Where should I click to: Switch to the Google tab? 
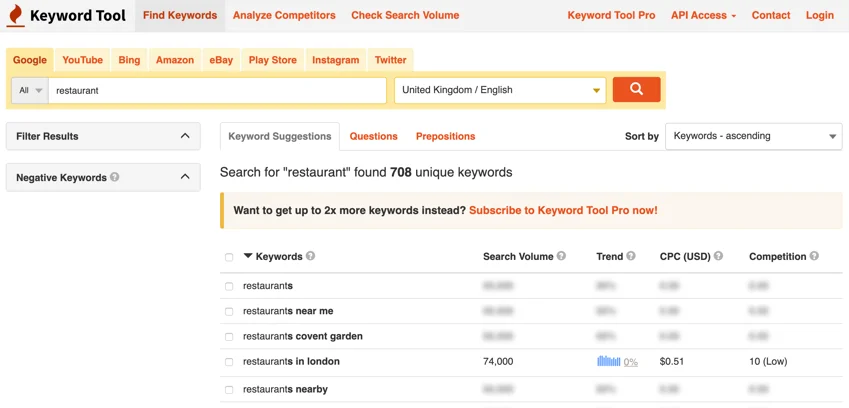click(30, 60)
